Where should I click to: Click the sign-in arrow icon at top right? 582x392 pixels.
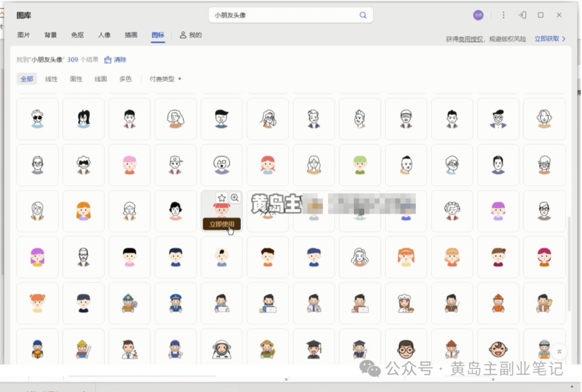(x=522, y=15)
